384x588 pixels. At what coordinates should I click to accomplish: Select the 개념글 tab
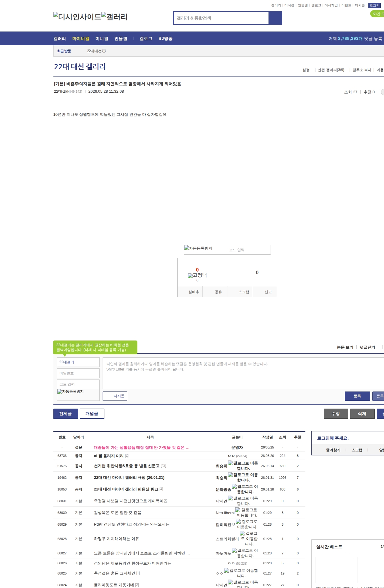[x=92, y=413]
